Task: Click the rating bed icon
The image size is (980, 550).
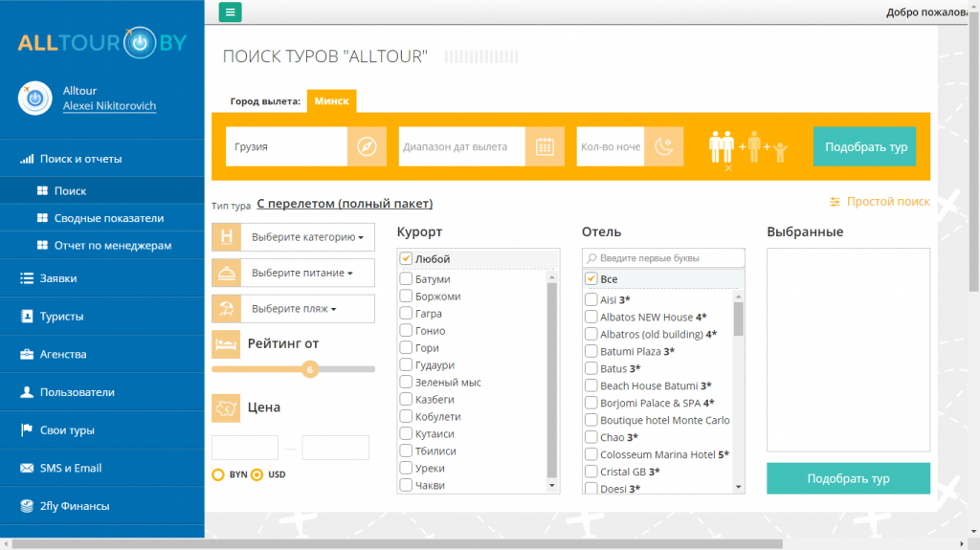Action: click(226, 343)
